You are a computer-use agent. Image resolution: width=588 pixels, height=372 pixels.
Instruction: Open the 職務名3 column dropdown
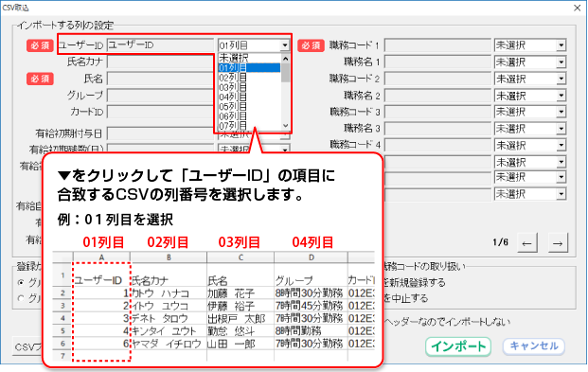(x=561, y=129)
